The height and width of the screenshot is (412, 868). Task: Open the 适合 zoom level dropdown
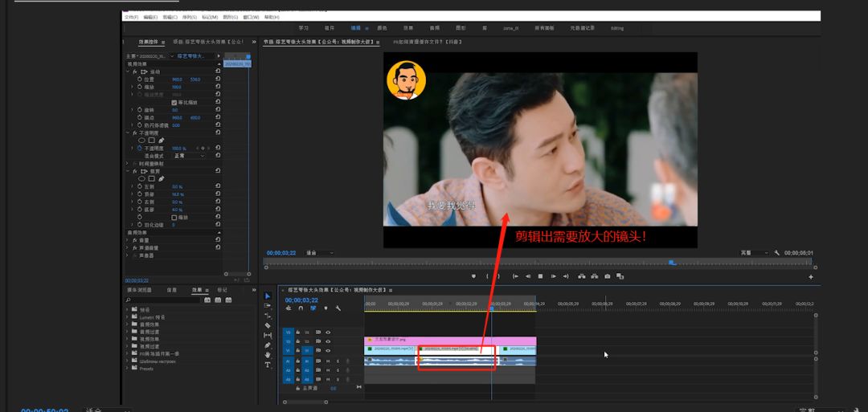[320, 253]
